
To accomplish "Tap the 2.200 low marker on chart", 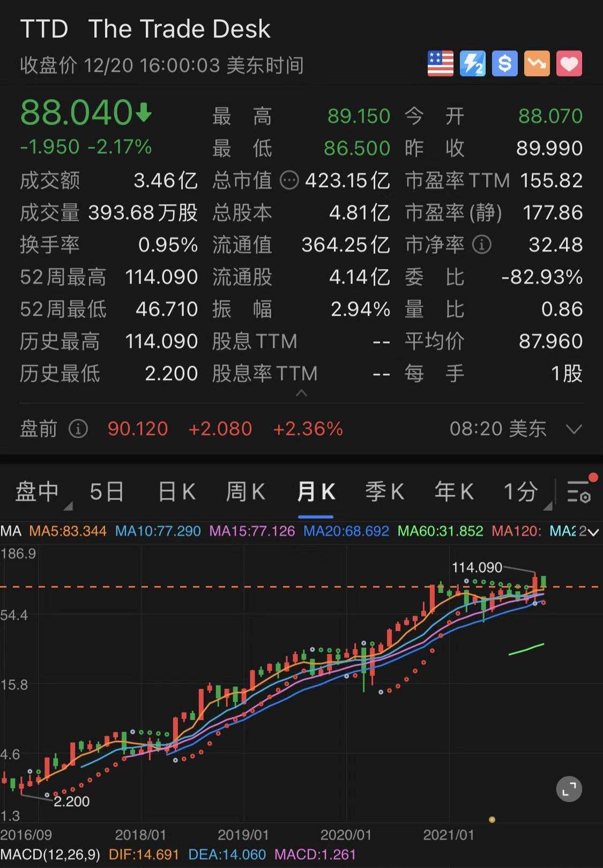I will (x=72, y=802).
